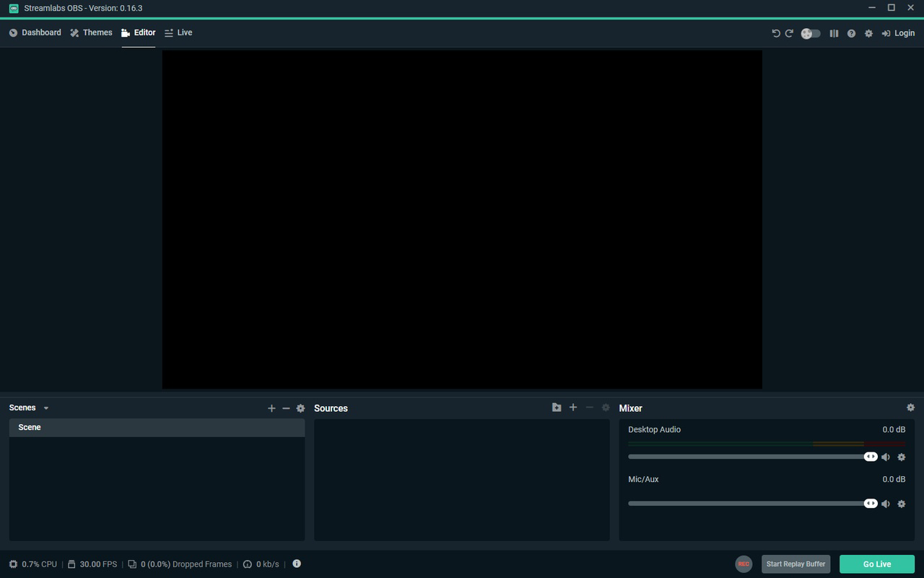Undo the last action

click(775, 33)
